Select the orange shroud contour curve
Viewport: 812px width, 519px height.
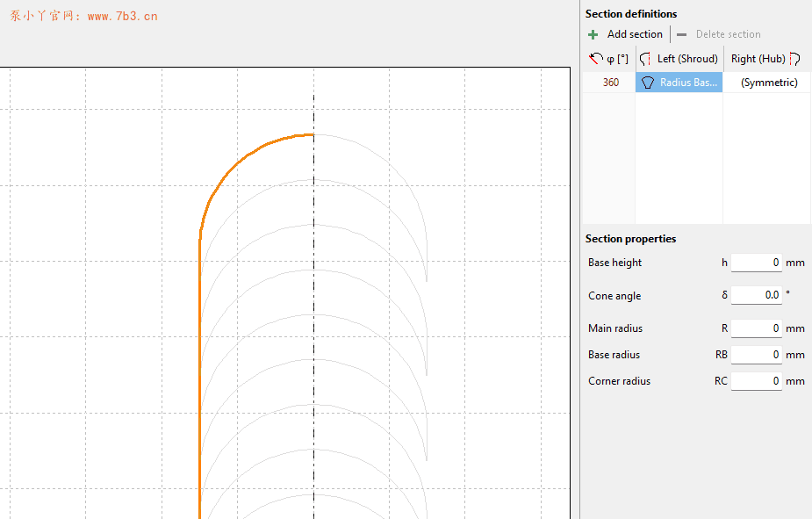(199, 351)
